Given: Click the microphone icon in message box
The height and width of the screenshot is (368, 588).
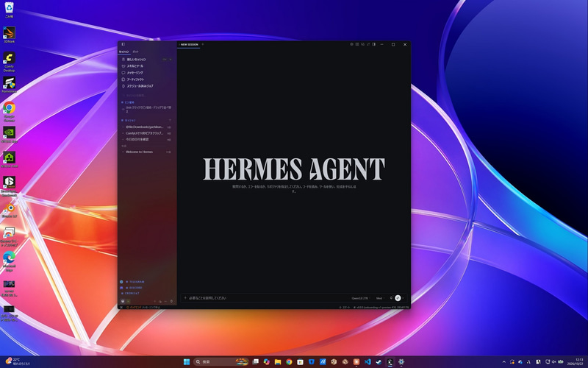Looking at the screenshot, I should (x=391, y=298).
